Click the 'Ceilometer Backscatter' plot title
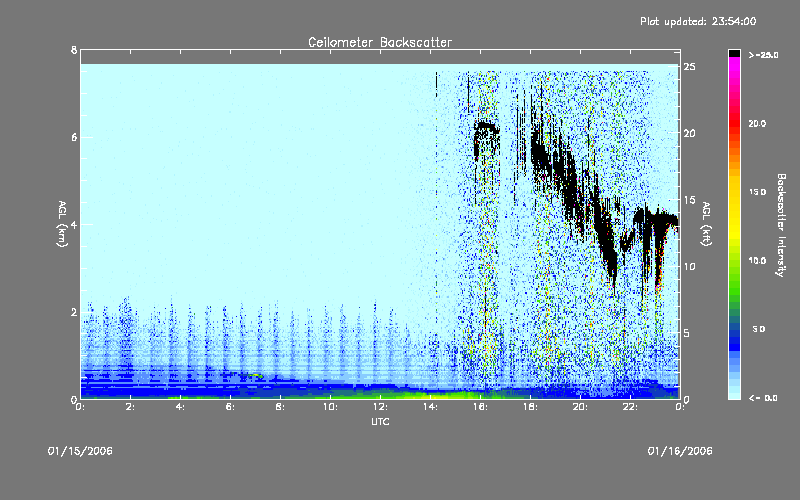This screenshot has height=500, width=800. (x=380, y=42)
